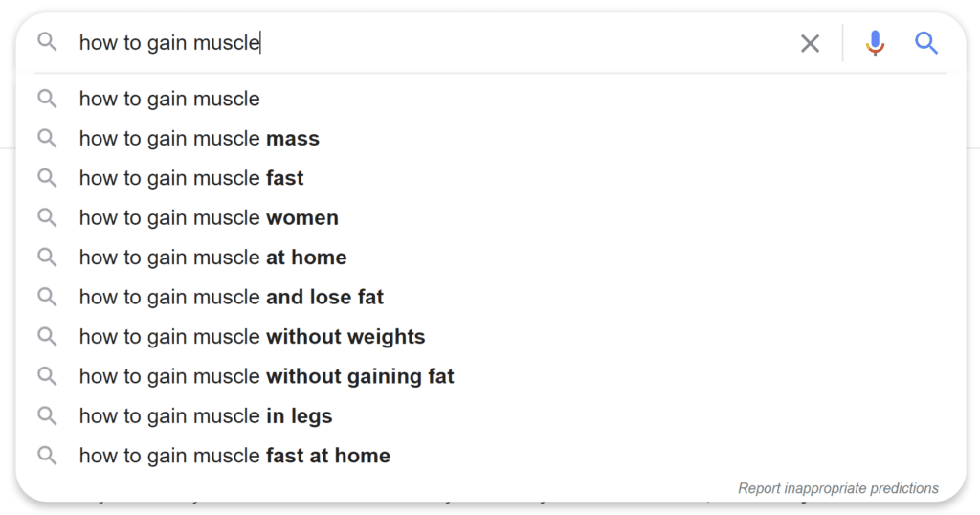Pick 'how to gain muscle women' prediction
The image size is (980, 515).
pyautogui.click(x=491, y=217)
